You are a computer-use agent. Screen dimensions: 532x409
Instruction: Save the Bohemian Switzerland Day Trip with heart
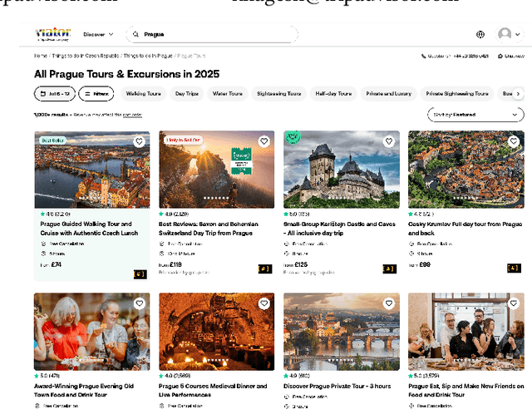click(264, 141)
